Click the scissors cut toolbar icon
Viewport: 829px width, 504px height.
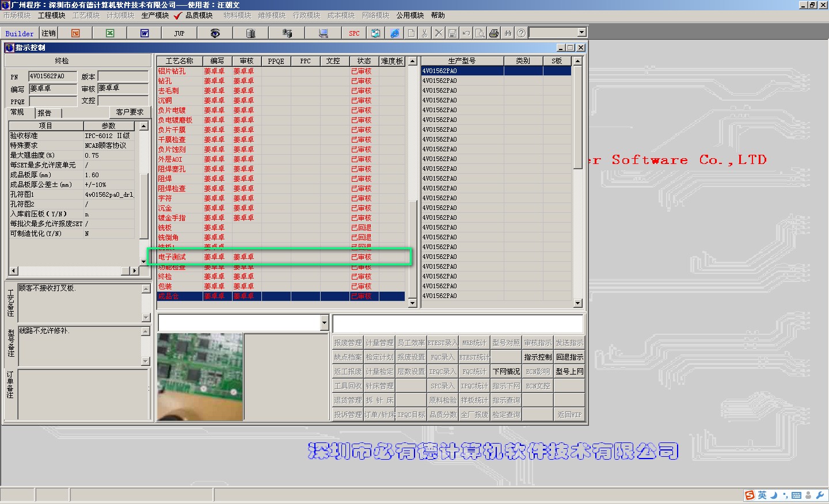tap(425, 33)
